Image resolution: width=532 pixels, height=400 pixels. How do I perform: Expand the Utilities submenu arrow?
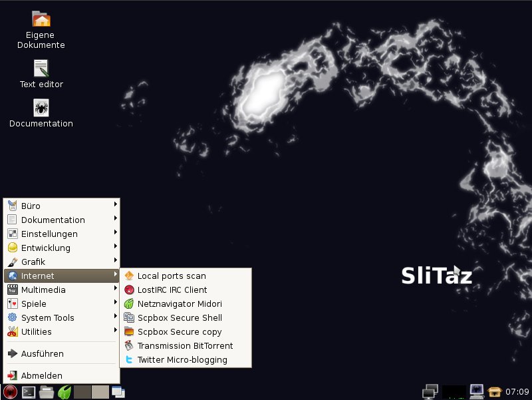click(115, 329)
